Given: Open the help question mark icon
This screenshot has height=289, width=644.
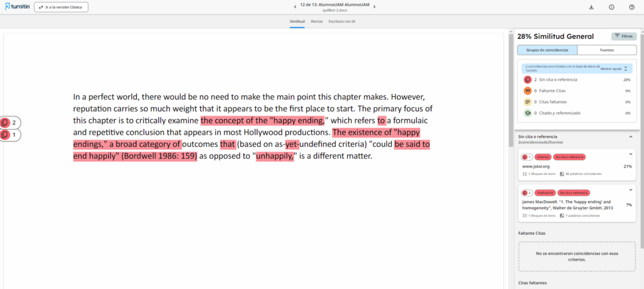Looking at the screenshot, I should pyautogui.click(x=631, y=7).
